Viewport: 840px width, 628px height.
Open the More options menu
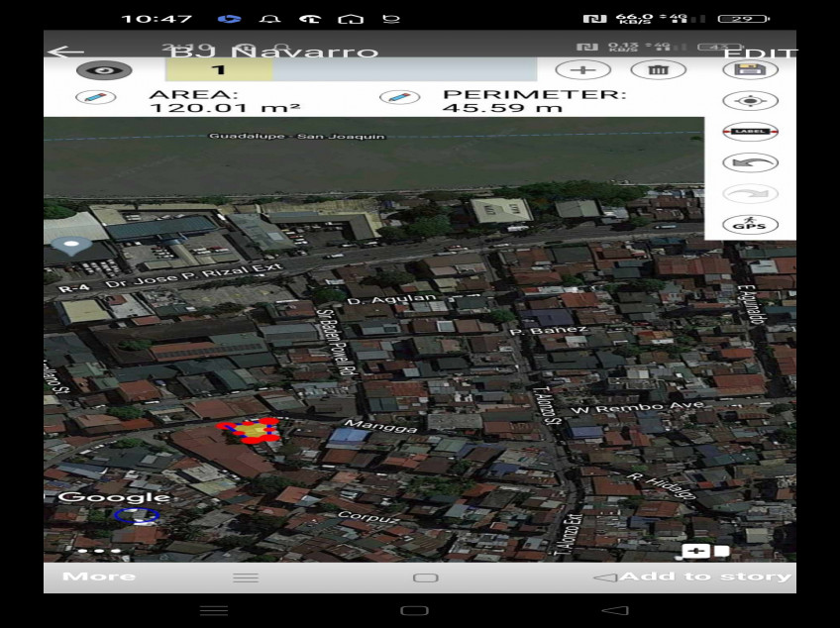point(99,576)
